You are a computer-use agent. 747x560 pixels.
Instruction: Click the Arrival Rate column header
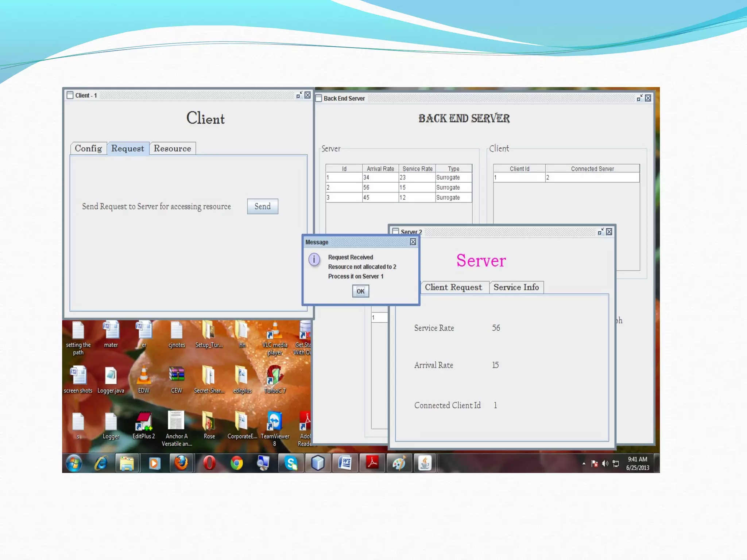coord(380,169)
